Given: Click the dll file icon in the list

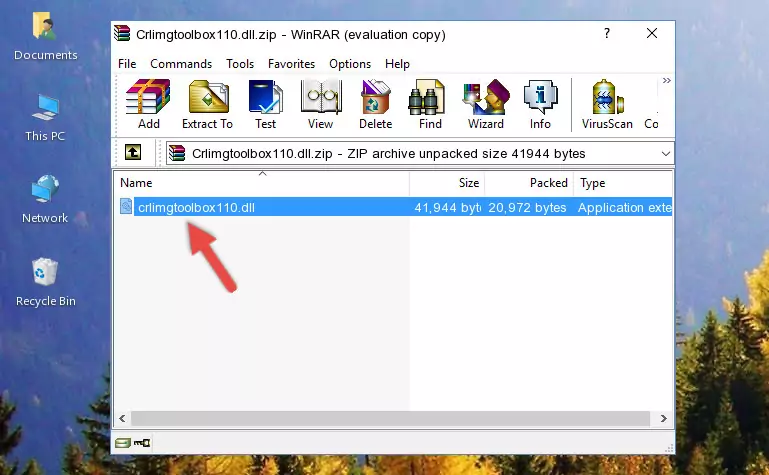Looking at the screenshot, I should [126, 206].
